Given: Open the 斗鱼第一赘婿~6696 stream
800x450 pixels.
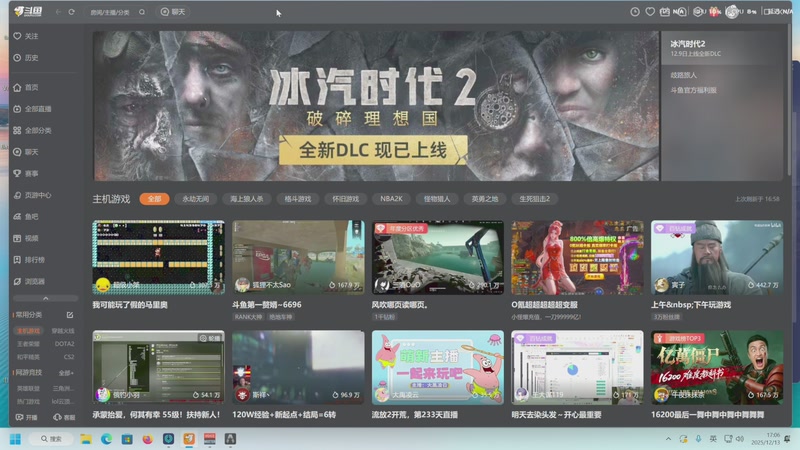Looking at the screenshot, I should 298,257.
